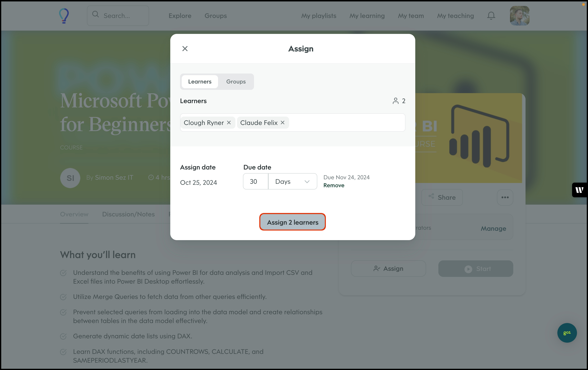This screenshot has height=370, width=588.
Task: Click the Assign button on course card
Action: click(388, 268)
